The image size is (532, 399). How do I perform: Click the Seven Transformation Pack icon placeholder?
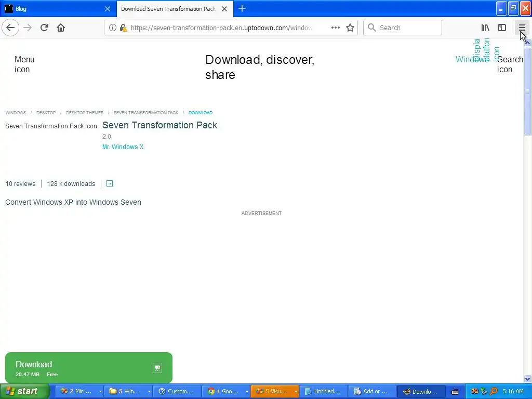tap(51, 126)
